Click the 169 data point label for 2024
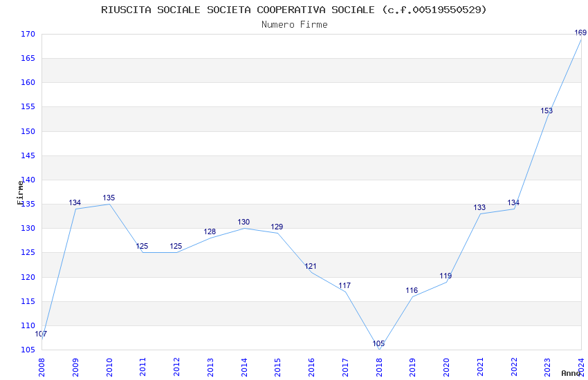This screenshot has height=380, width=588. pos(580,32)
